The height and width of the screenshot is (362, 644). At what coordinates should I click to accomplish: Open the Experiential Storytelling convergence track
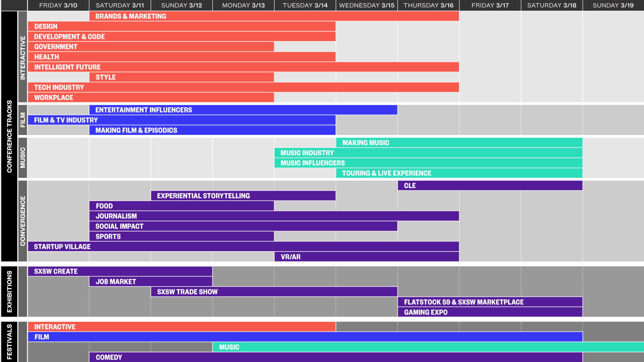[x=243, y=196]
